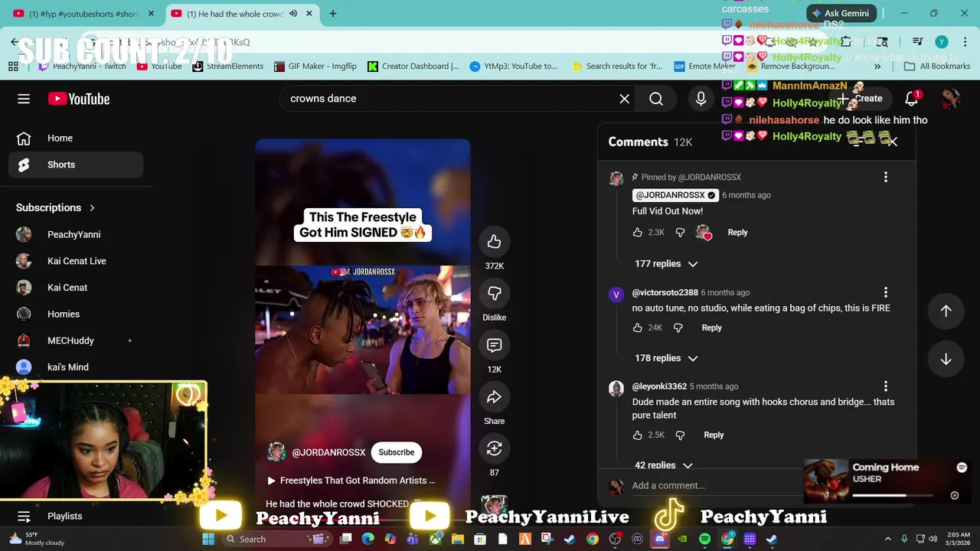Show more bookmarks with the chevron
Image resolution: width=980 pixels, height=551 pixels.
tap(877, 67)
